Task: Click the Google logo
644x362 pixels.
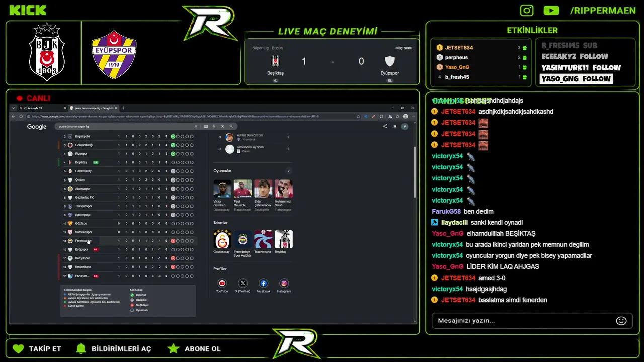Action: [37, 127]
